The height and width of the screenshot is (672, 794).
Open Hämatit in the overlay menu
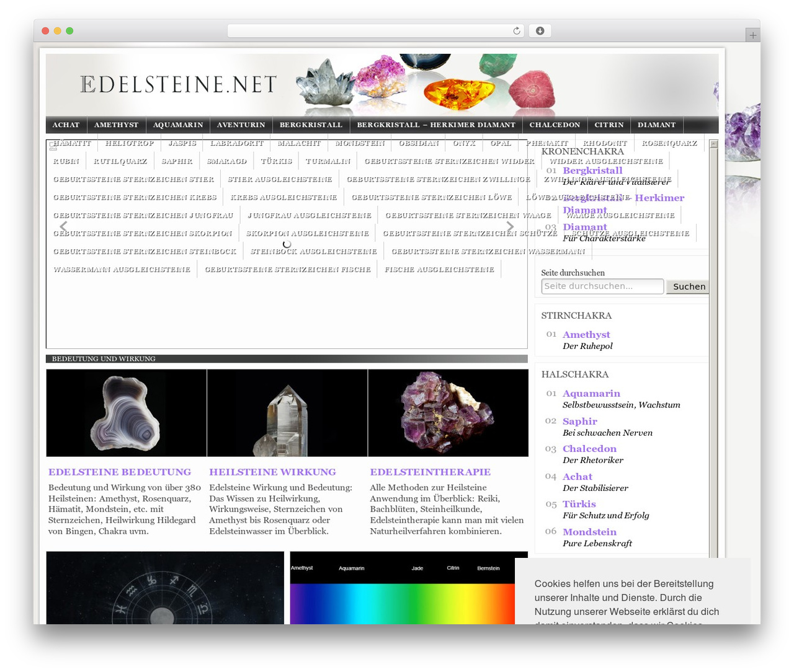click(73, 143)
